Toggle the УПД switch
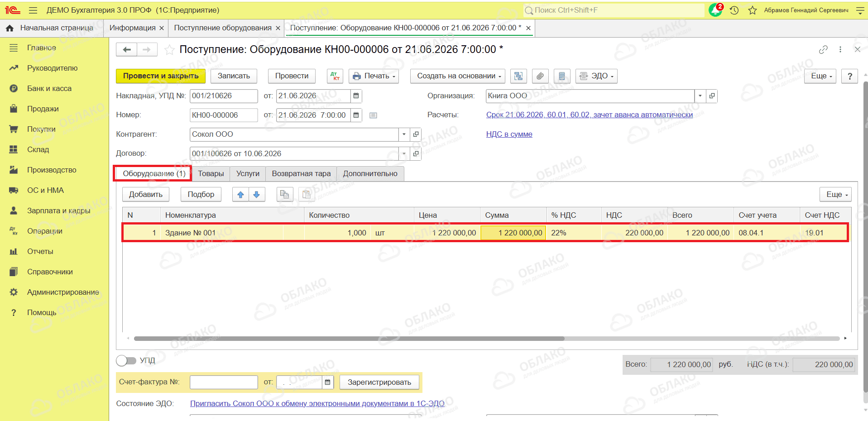This screenshot has width=868, height=421. (126, 361)
